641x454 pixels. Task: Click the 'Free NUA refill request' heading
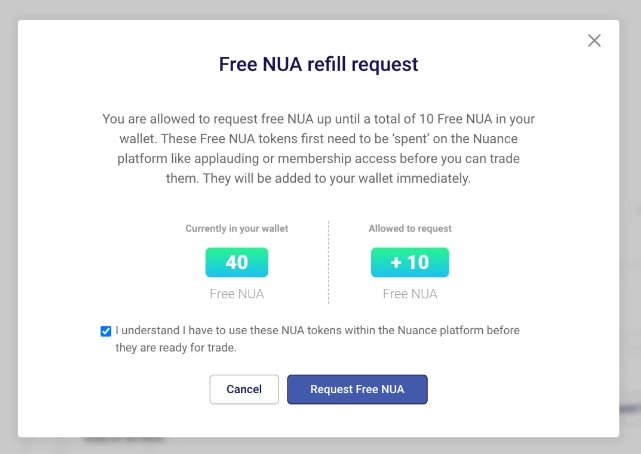[x=318, y=64]
